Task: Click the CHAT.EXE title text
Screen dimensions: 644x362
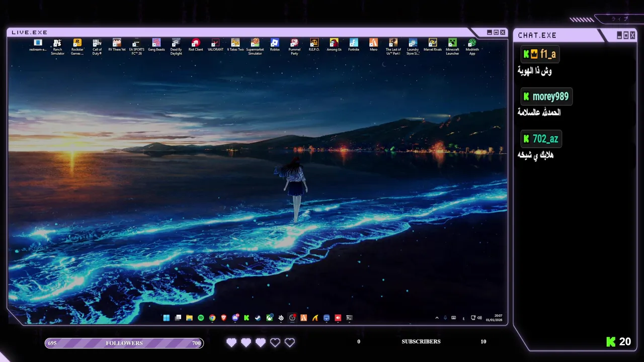Action: 537,35
